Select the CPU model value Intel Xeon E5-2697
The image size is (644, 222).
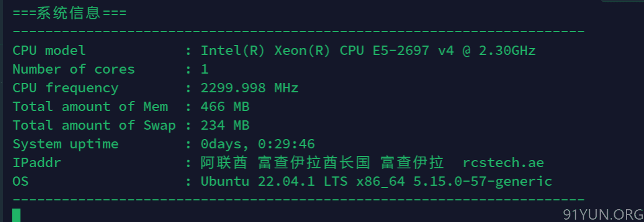tap(368, 51)
